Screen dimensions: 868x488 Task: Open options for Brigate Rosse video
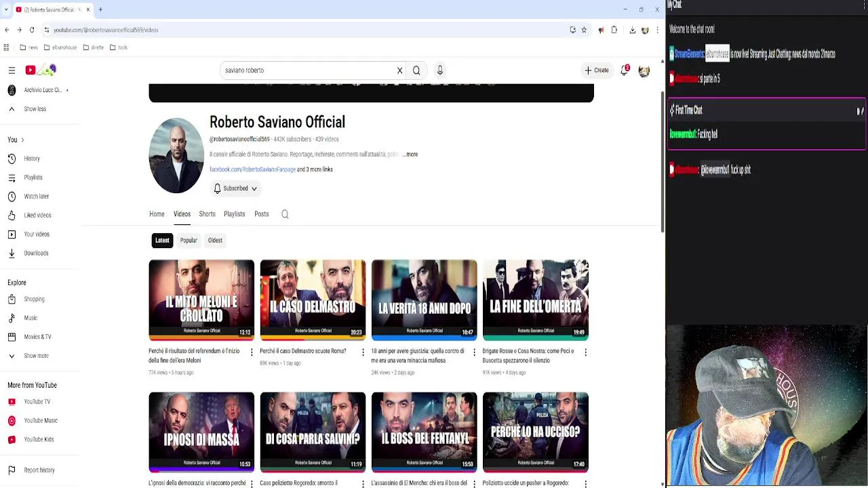585,352
